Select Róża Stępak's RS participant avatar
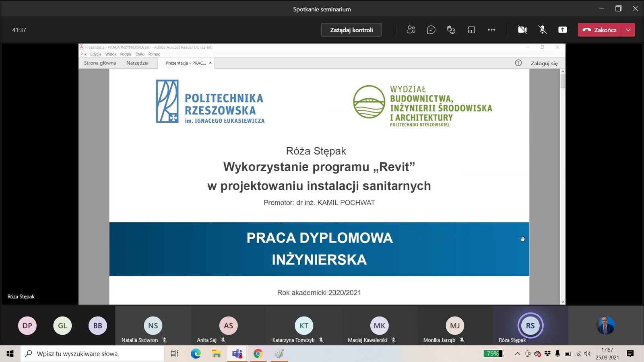This screenshot has width=644, height=362. pos(530,325)
